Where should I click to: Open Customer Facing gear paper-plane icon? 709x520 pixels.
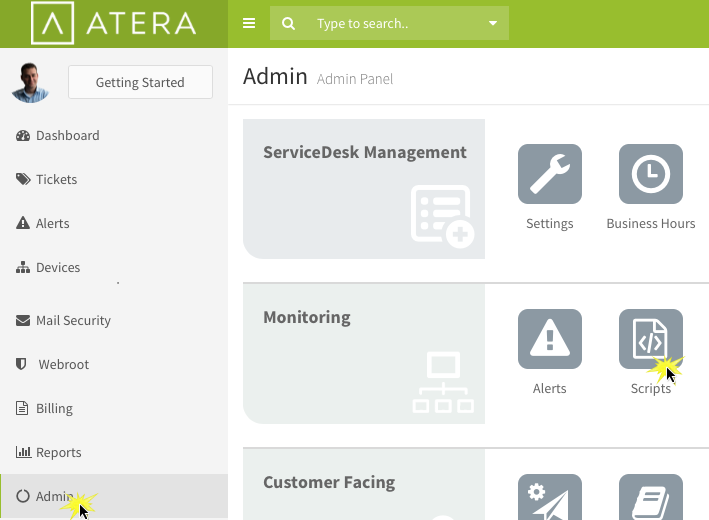(x=549, y=497)
